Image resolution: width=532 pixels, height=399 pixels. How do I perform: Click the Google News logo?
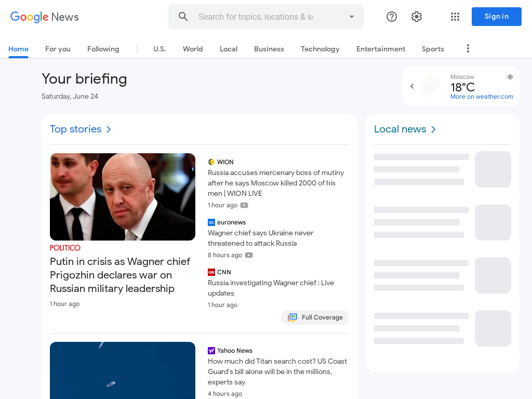(45, 17)
